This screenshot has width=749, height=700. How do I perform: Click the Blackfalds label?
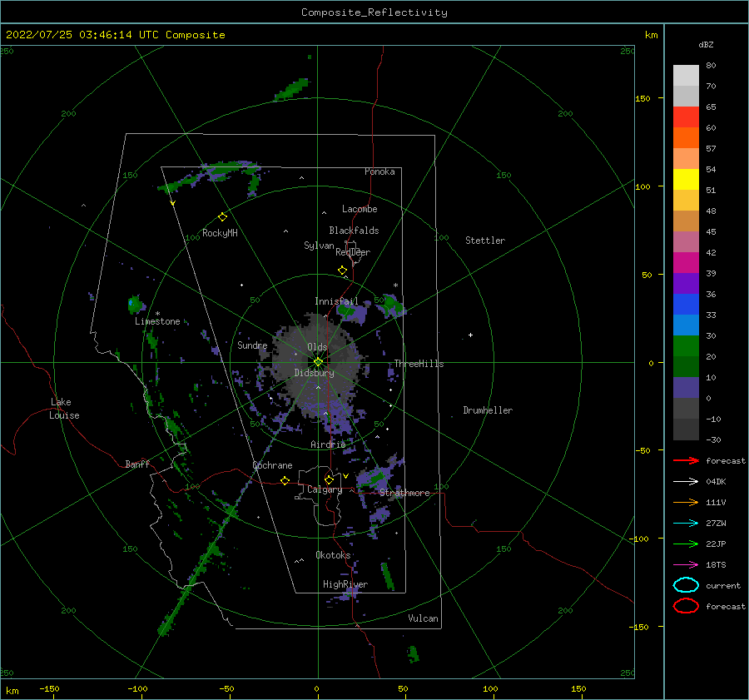354,231
